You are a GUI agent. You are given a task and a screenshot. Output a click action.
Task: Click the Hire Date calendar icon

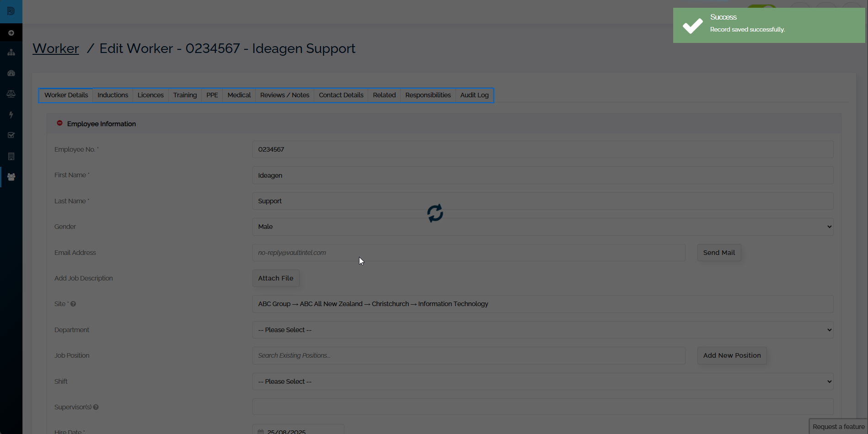(261, 431)
